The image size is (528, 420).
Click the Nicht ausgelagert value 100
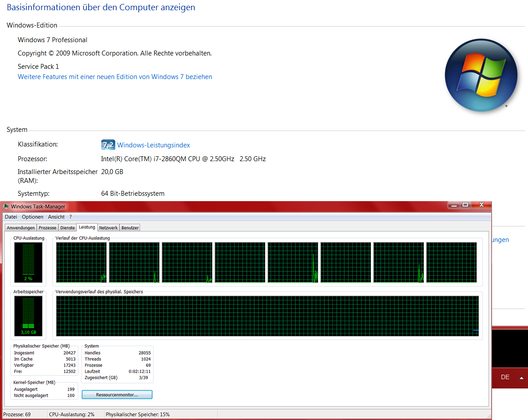[71, 396]
